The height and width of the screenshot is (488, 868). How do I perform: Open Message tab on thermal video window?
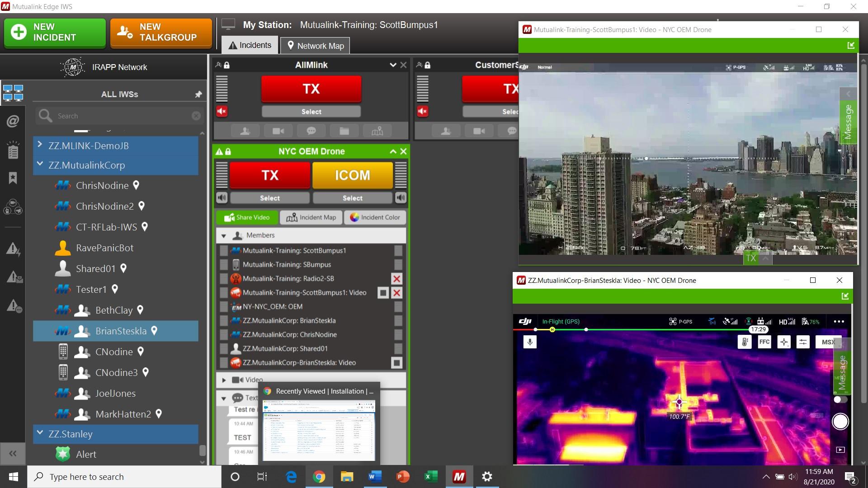842,372
